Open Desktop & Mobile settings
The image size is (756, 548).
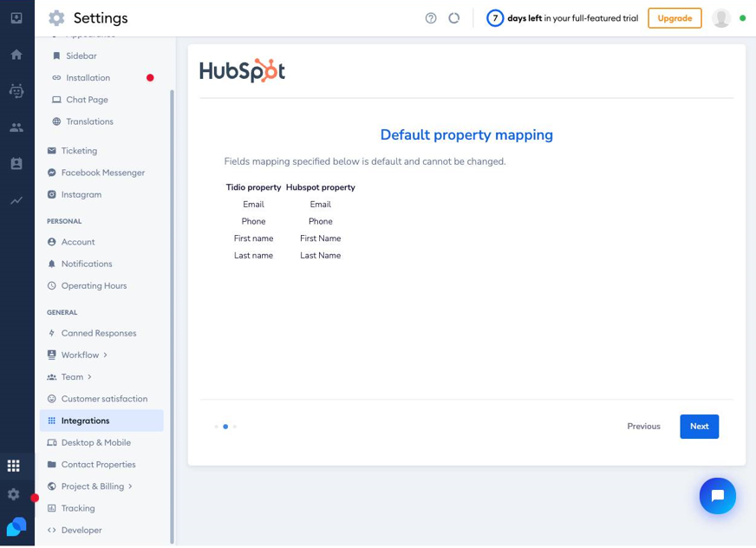click(95, 443)
